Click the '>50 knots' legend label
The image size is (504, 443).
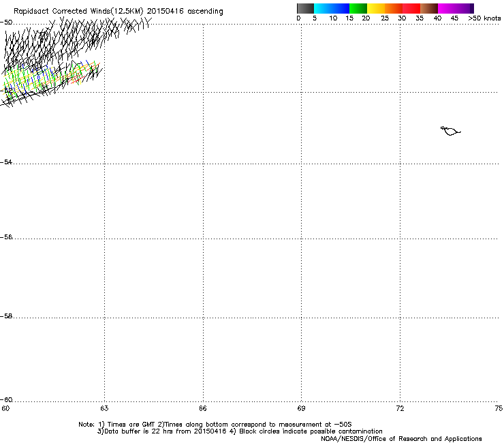484,18
